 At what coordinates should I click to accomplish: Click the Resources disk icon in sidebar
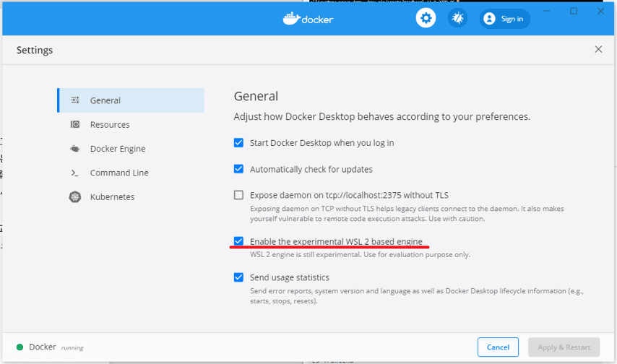pyautogui.click(x=74, y=124)
